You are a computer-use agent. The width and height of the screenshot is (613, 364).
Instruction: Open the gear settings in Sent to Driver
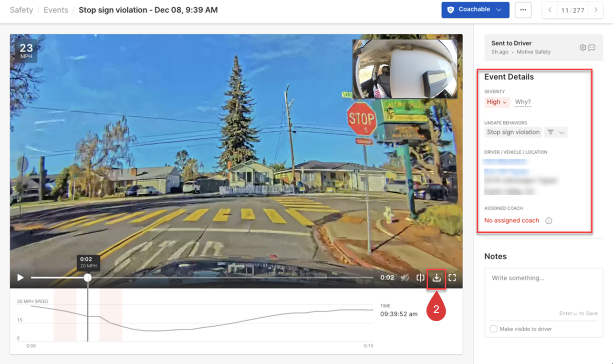pos(582,48)
